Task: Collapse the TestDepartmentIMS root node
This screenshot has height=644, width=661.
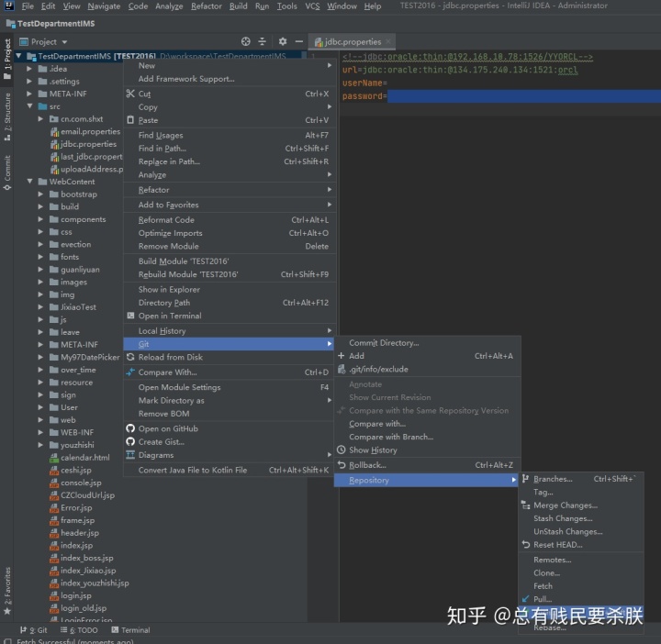Action: [x=18, y=56]
